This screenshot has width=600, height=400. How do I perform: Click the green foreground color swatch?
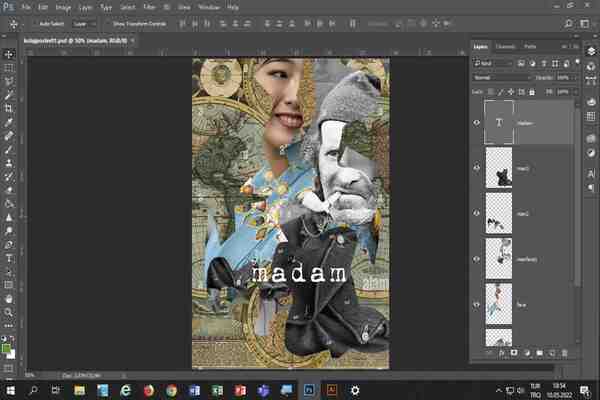tap(7, 348)
